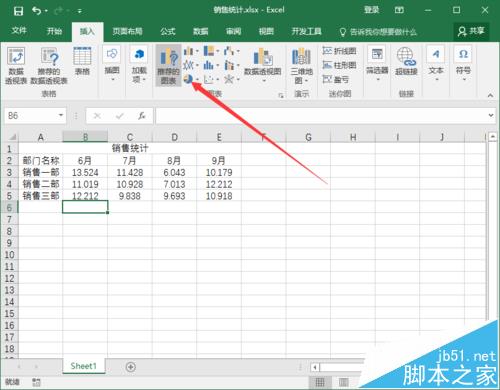This screenshot has width=500, height=390.
Task: Open the customize quick access toolbar arrow
Action: (80, 11)
